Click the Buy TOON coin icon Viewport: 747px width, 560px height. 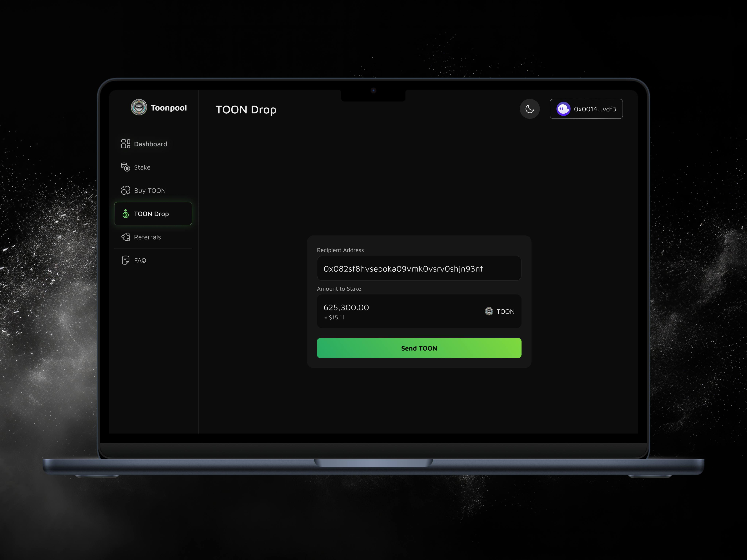[125, 190]
